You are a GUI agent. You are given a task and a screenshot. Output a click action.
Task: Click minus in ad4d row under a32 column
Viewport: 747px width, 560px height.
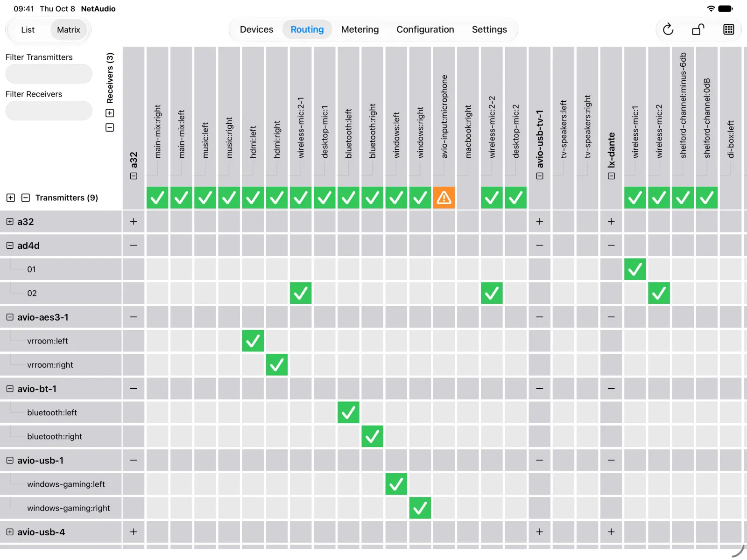point(134,245)
